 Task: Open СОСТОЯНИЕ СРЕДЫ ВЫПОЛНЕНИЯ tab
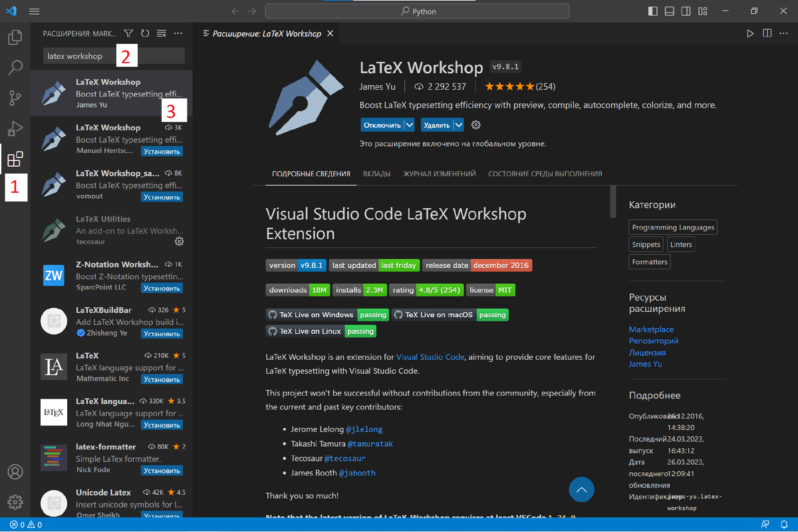coord(545,174)
